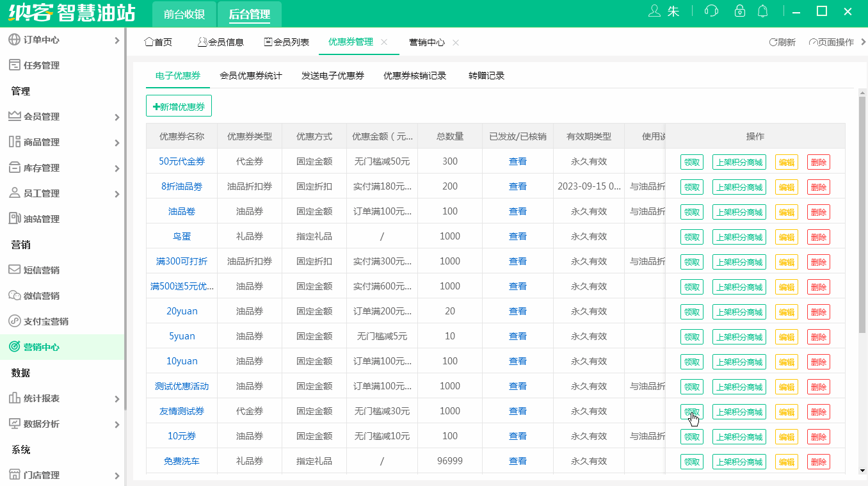Open the 短信营销 sidebar icon
868x486 pixels.
pyautogui.click(x=14, y=270)
